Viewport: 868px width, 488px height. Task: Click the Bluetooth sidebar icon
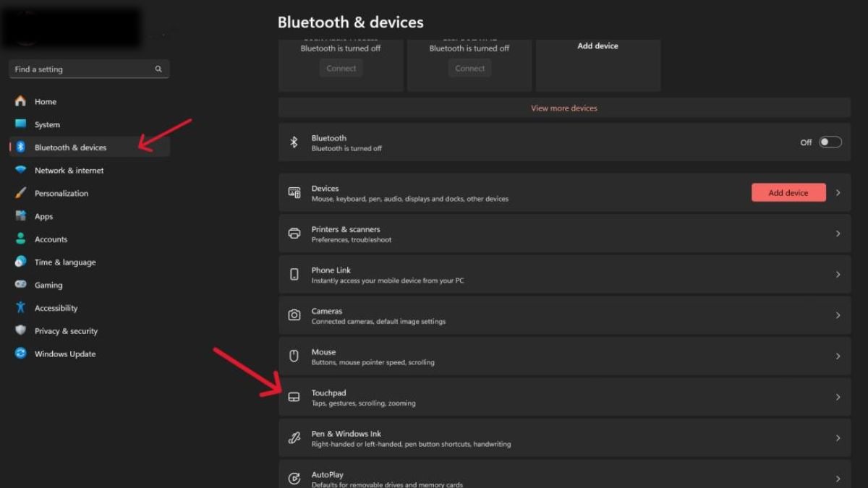pyautogui.click(x=20, y=147)
